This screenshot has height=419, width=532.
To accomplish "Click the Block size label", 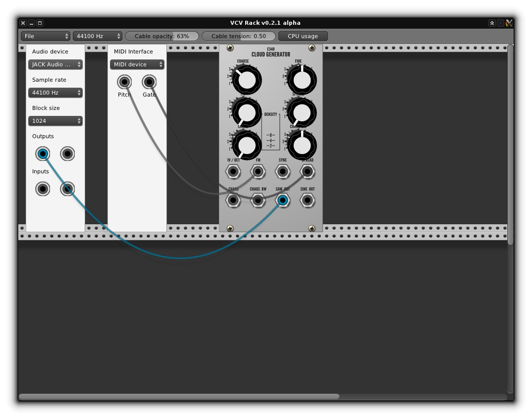I will coord(46,108).
